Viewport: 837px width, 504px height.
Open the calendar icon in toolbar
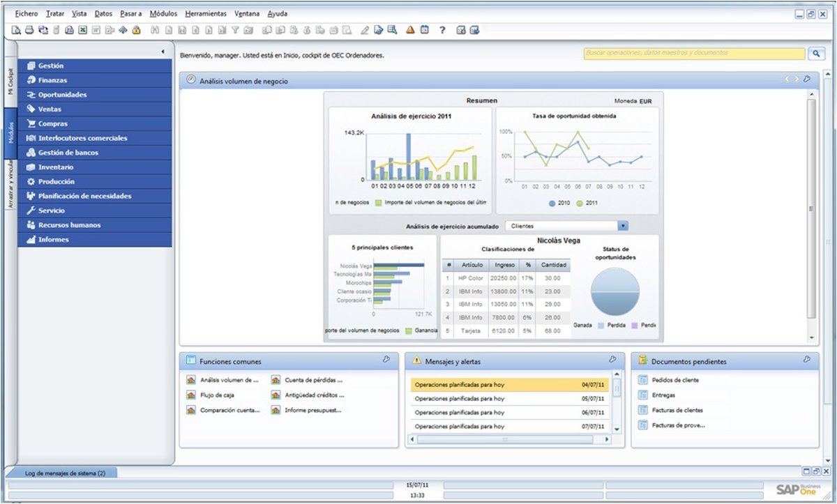tap(424, 30)
